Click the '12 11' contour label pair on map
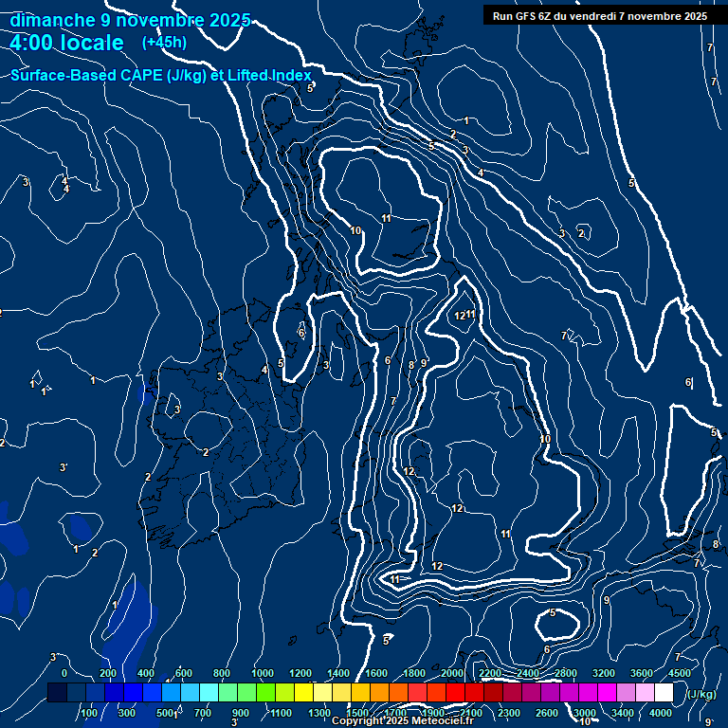The image size is (728, 728). [x=464, y=315]
